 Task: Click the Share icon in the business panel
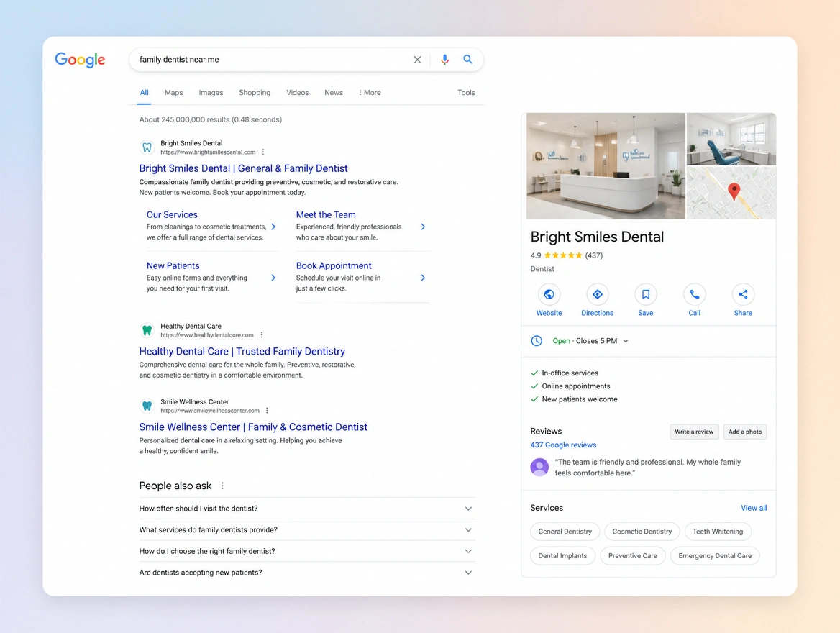(743, 294)
